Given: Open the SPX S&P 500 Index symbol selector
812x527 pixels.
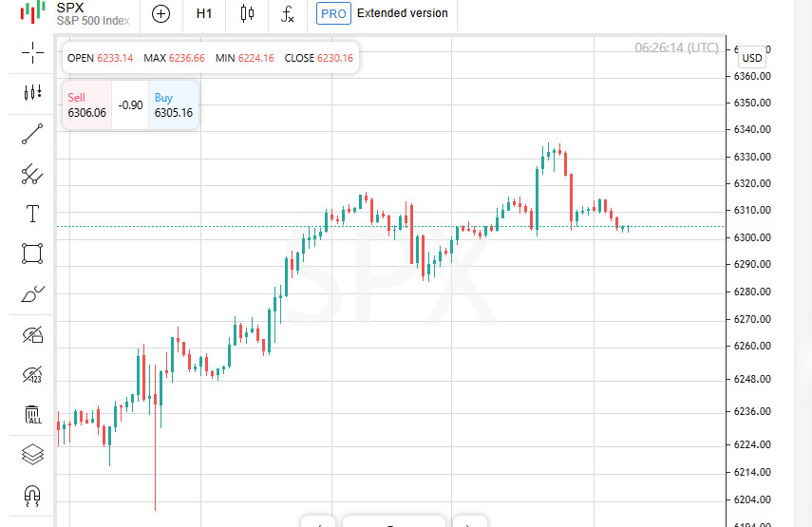Looking at the screenshot, I should 91,13.
